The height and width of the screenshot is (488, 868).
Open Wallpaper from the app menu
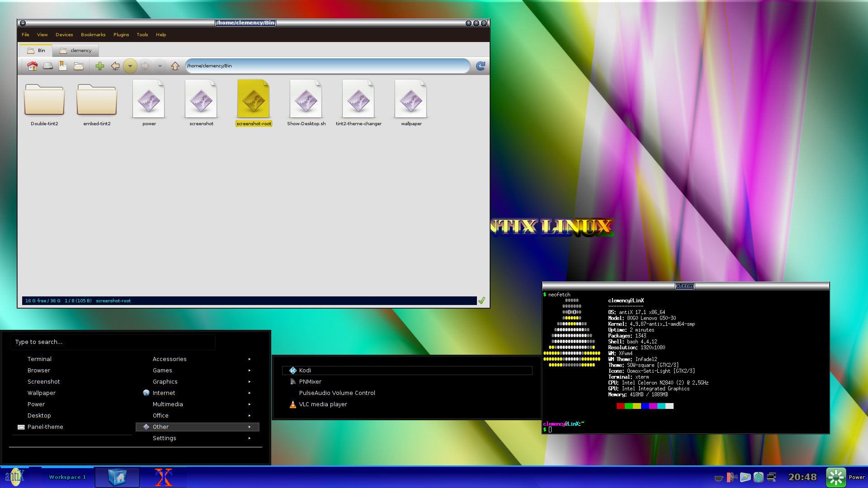tap(42, 393)
